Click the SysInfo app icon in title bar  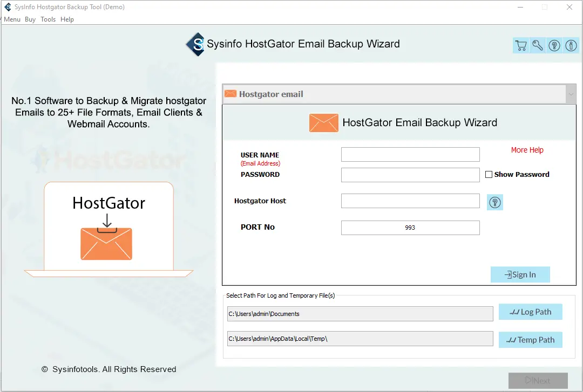tap(8, 6)
